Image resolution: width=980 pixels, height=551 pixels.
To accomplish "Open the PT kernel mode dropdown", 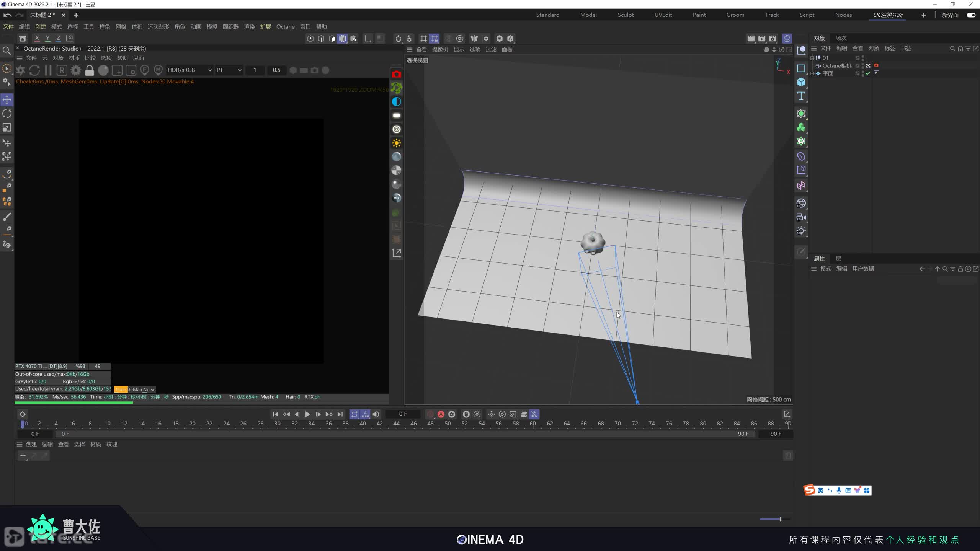I will pos(229,70).
